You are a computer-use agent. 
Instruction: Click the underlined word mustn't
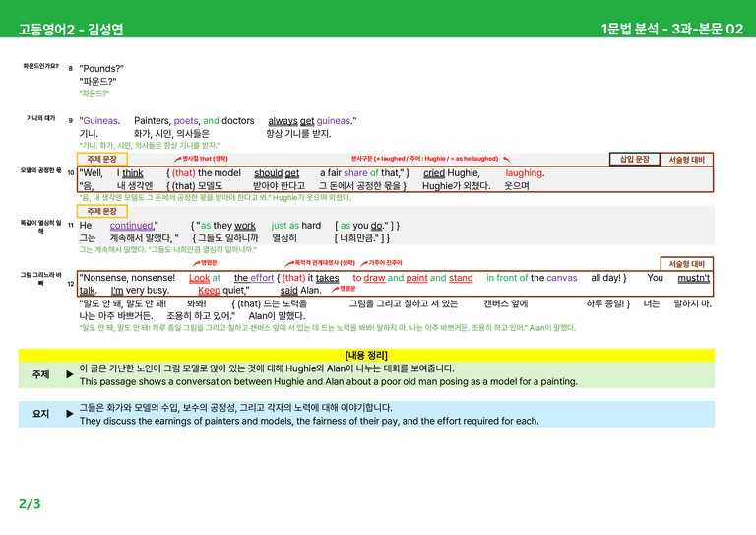pyautogui.click(x=694, y=278)
